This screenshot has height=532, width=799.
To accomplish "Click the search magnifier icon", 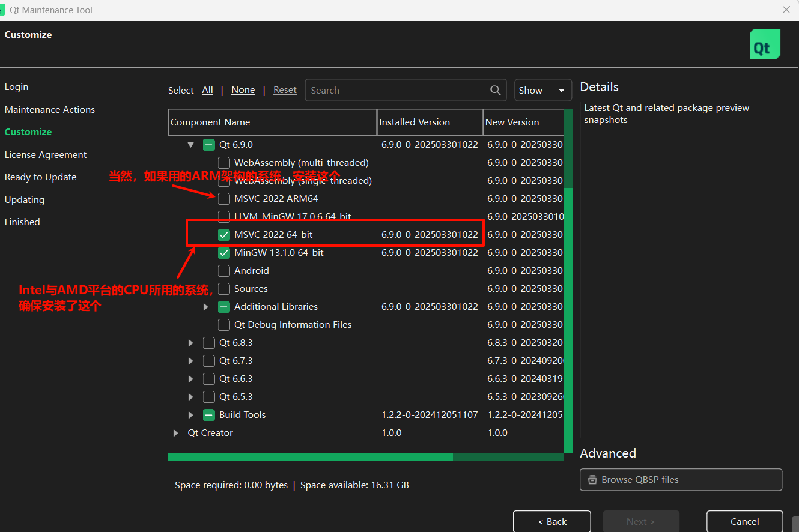I will pyautogui.click(x=496, y=90).
